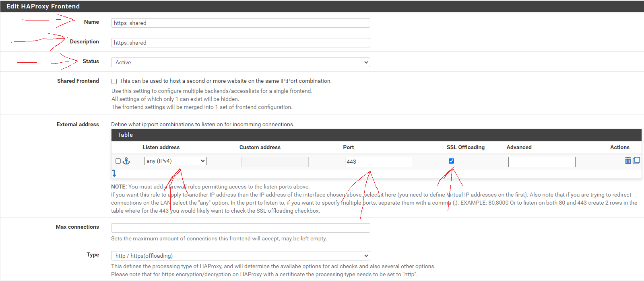
Task: Open the Status dropdown showing Active
Action: pos(241,62)
